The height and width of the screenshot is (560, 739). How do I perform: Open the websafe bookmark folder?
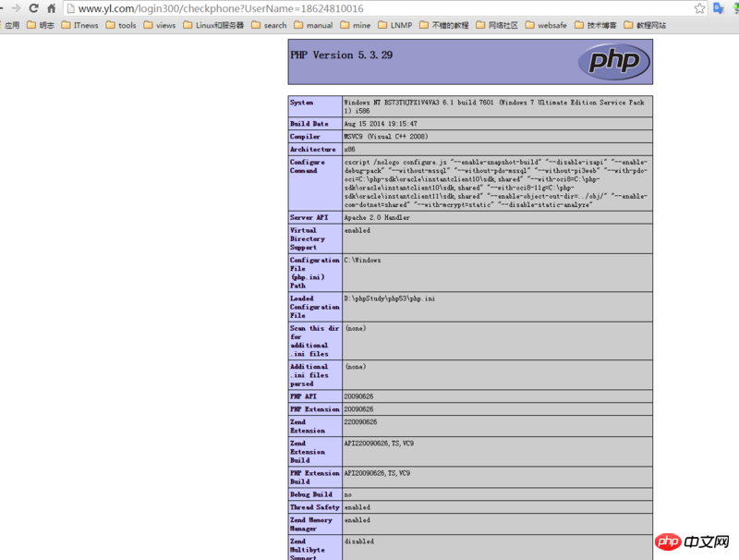point(546,26)
